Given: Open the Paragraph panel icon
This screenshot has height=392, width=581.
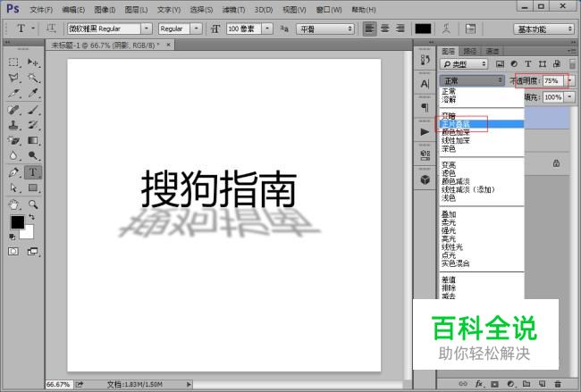Looking at the screenshot, I should [425, 108].
